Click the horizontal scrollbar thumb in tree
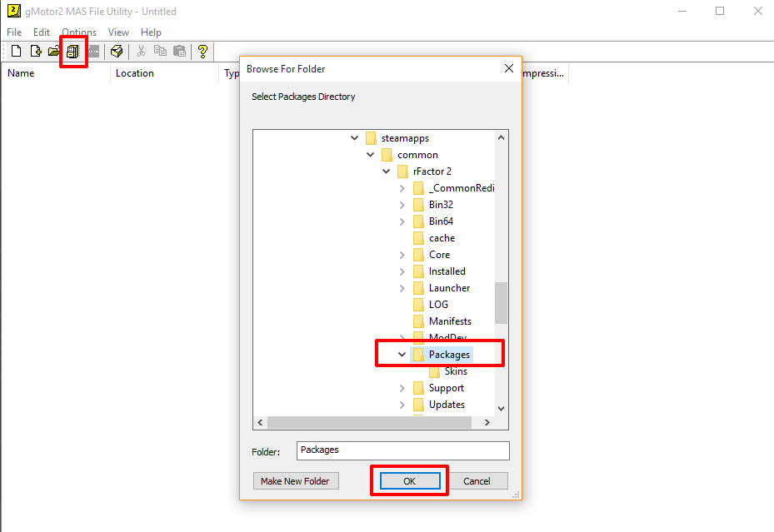 coord(369,423)
